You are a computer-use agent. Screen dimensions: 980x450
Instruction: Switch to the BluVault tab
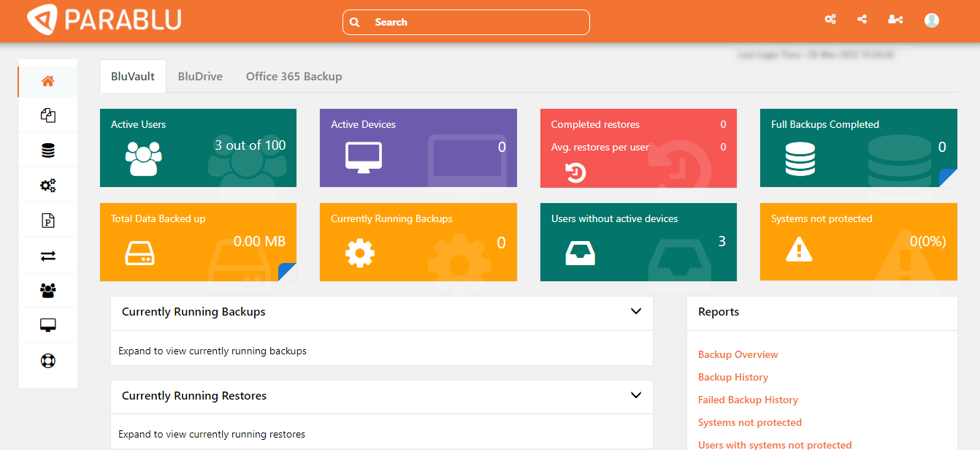pos(133,76)
